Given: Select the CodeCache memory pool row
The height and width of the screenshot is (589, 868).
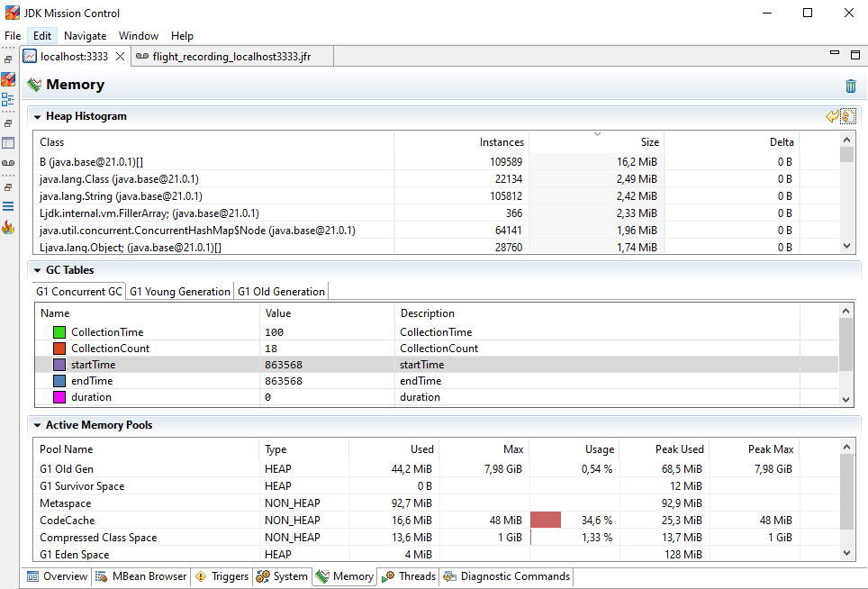Looking at the screenshot, I should (x=436, y=521).
